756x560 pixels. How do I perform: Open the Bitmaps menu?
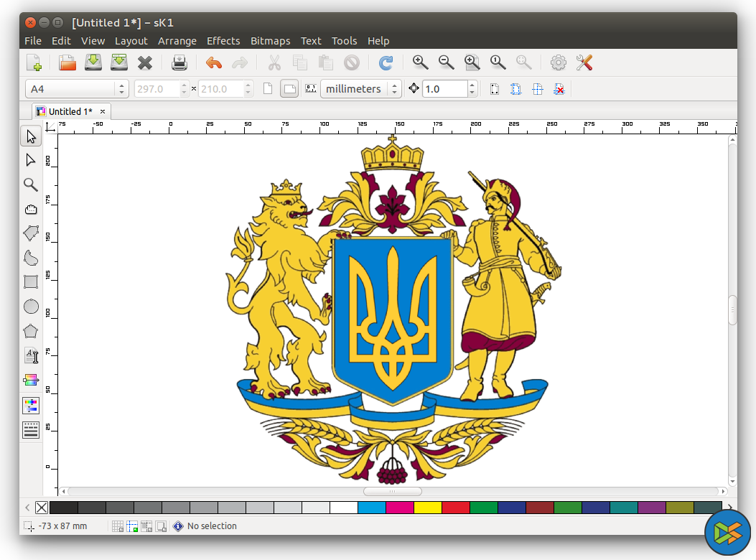[270, 41]
